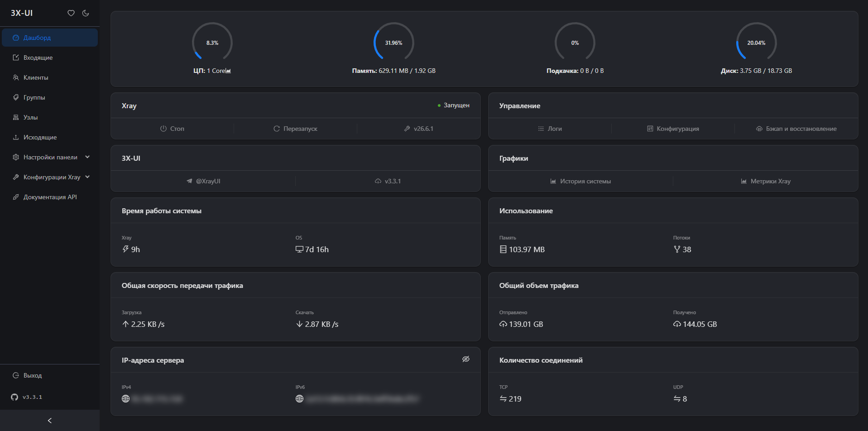This screenshot has height=431, width=868.
Task: Restart Xray via Перезапуск
Action: [x=295, y=129]
